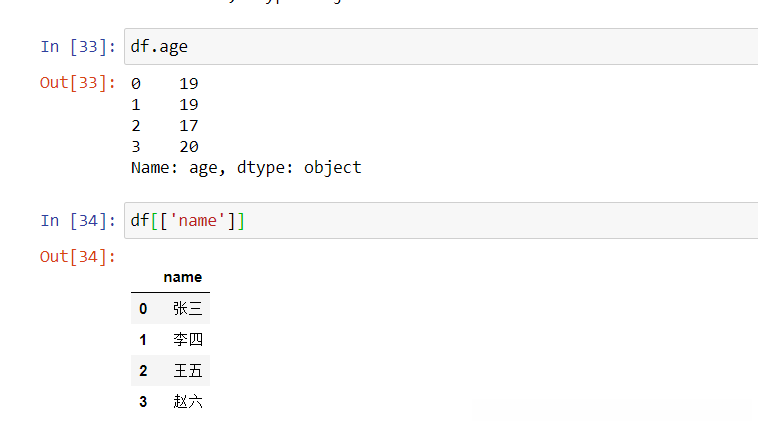The image size is (758, 430).
Task: Click inside the df.age code cell
Action: [x=440, y=46]
